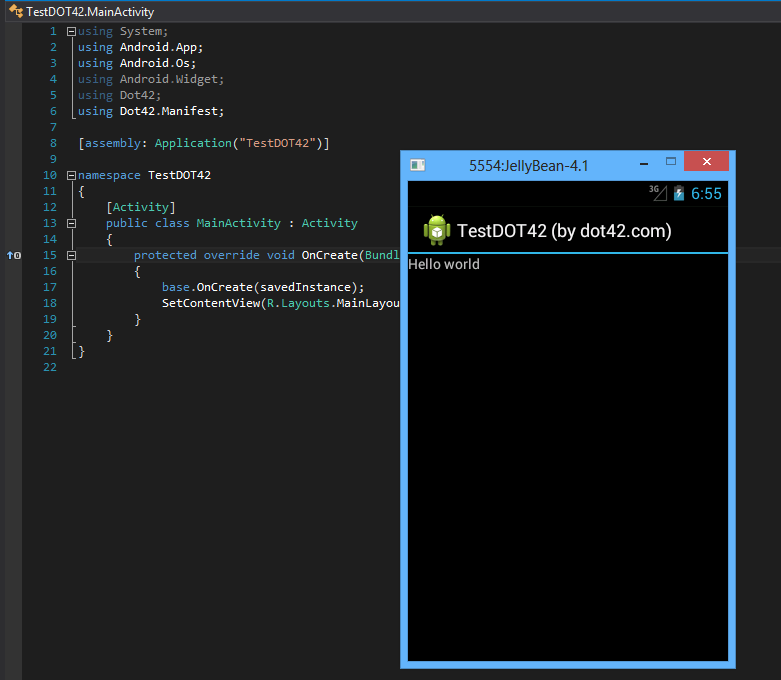Viewport: 781px width, 680px height.
Task: Click the Hello world text in emulator
Action: click(x=444, y=264)
